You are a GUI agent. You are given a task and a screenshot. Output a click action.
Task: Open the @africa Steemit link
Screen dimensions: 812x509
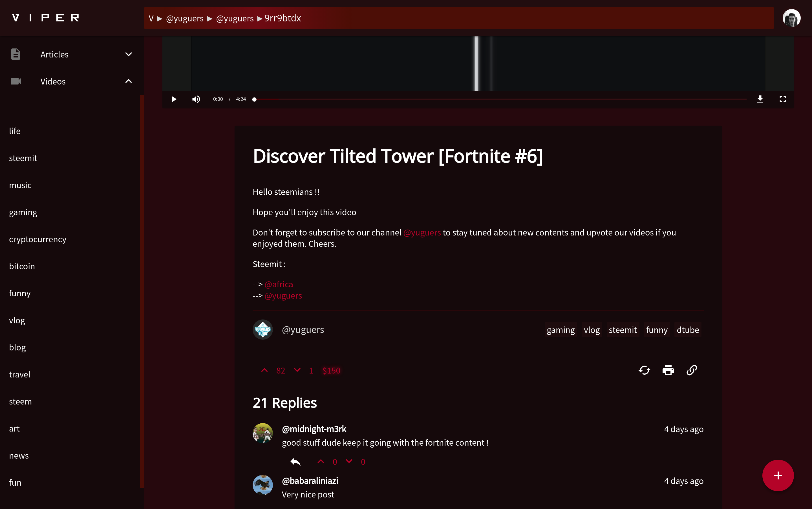tap(279, 284)
